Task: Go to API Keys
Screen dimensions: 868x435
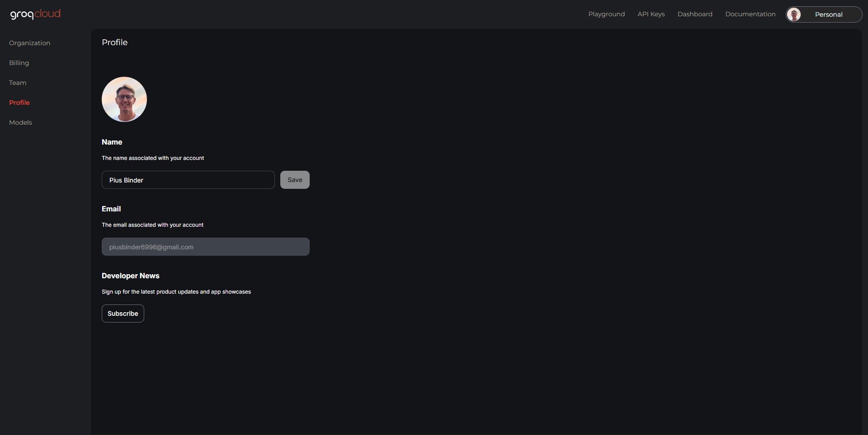Action: click(651, 14)
